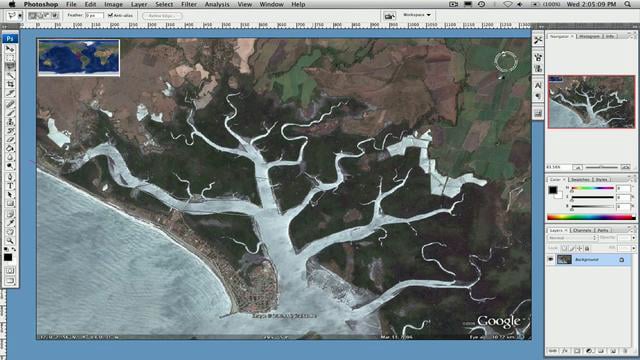Viewport: 640px width, 360px height.
Task: Select the Magic Wand tool
Action: 10,76
